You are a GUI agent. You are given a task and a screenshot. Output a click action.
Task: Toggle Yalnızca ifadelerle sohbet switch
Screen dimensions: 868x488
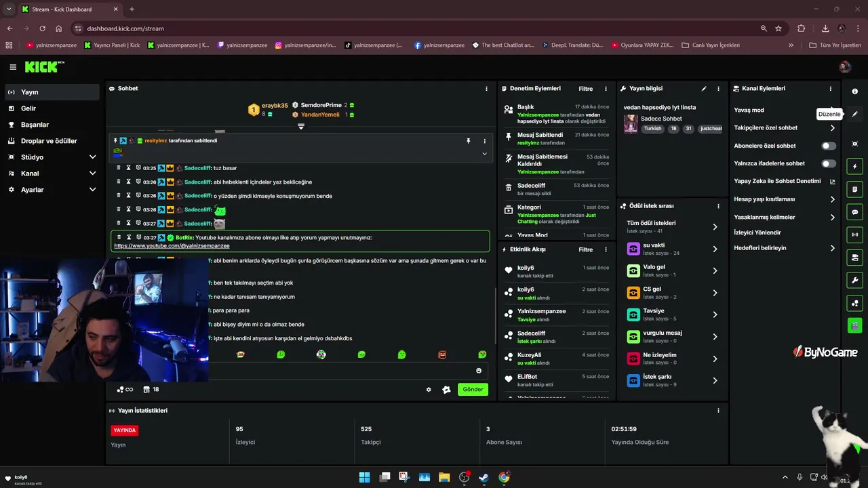point(829,163)
